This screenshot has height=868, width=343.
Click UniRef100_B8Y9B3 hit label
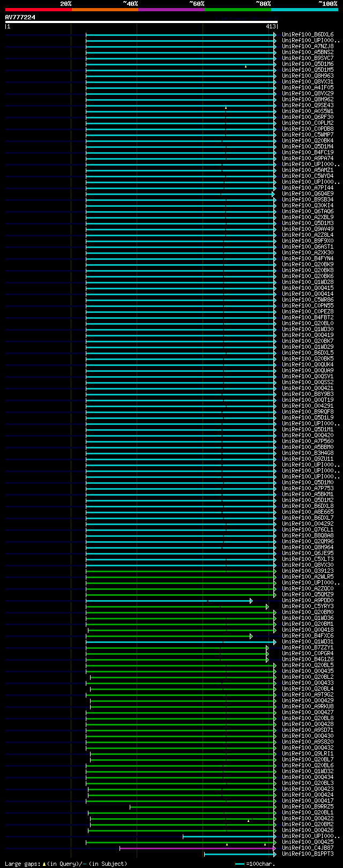(308, 394)
